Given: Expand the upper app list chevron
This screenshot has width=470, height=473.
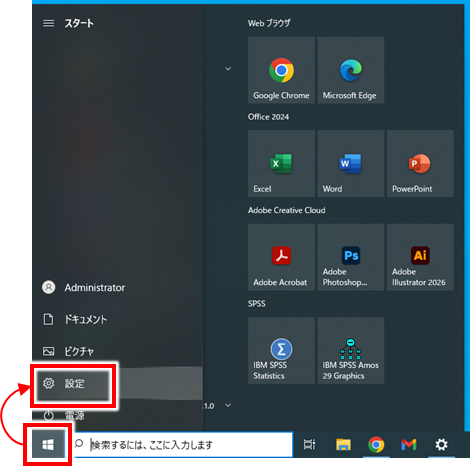Looking at the screenshot, I should [228, 69].
